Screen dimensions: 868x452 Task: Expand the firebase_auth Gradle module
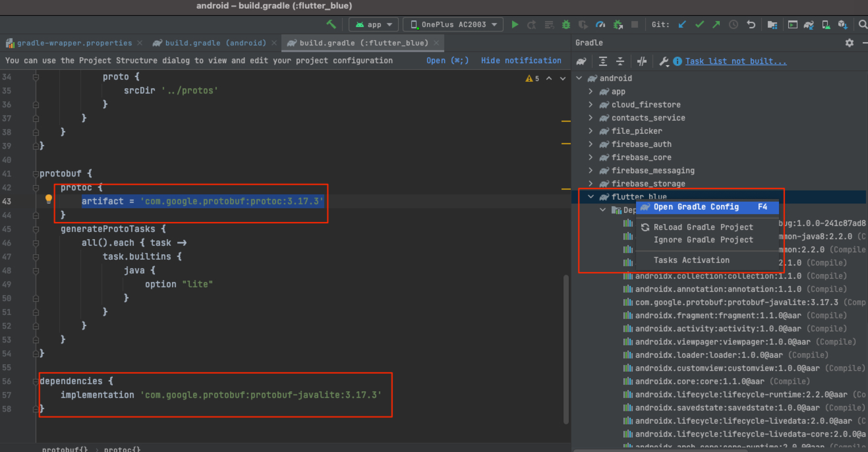591,144
